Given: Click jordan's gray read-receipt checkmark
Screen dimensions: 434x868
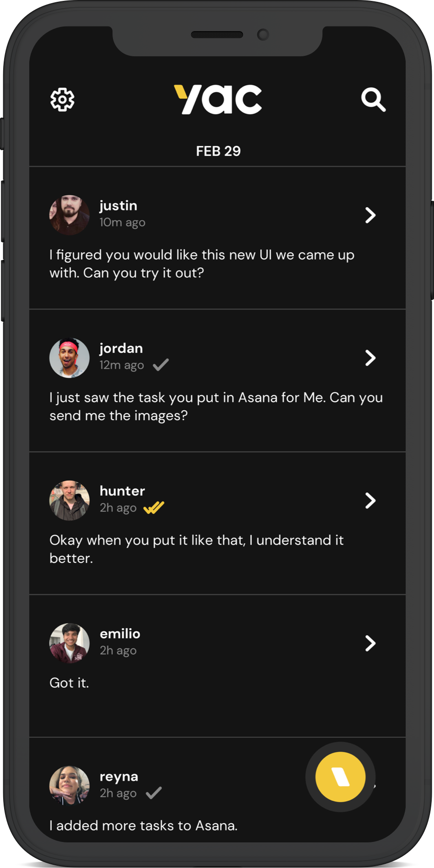Looking at the screenshot, I should [161, 365].
